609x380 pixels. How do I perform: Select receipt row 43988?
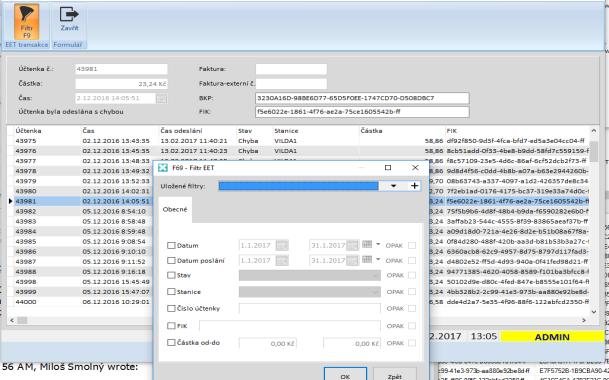(x=26, y=272)
